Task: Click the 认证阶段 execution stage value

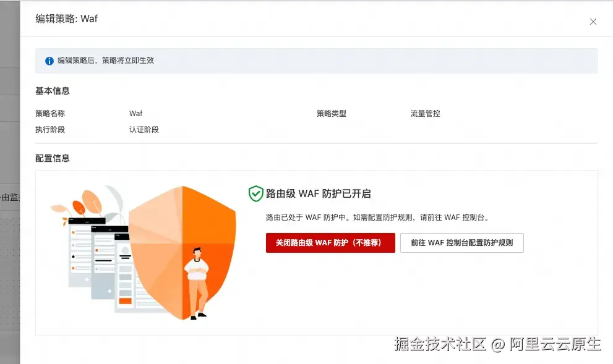Action: pos(144,130)
